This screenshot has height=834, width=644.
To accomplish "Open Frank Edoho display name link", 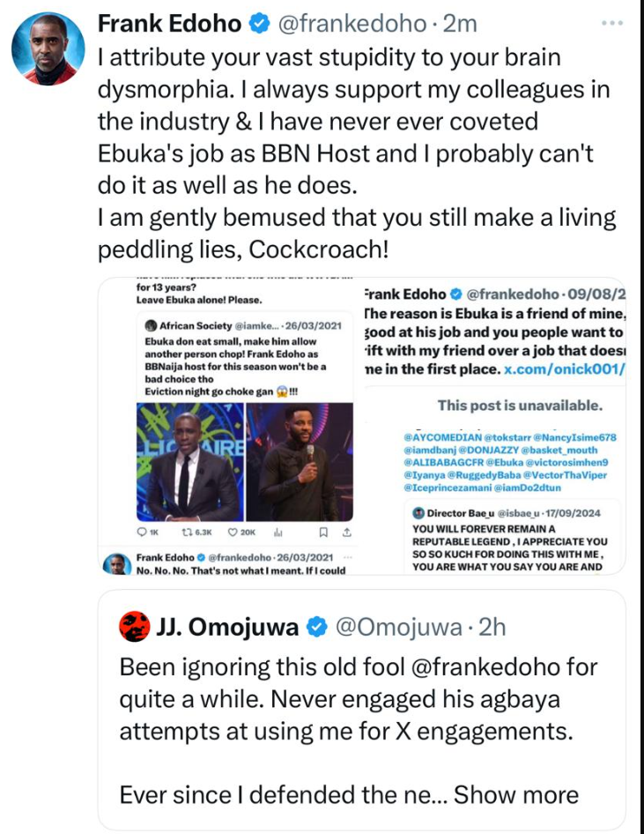I will point(167,26).
